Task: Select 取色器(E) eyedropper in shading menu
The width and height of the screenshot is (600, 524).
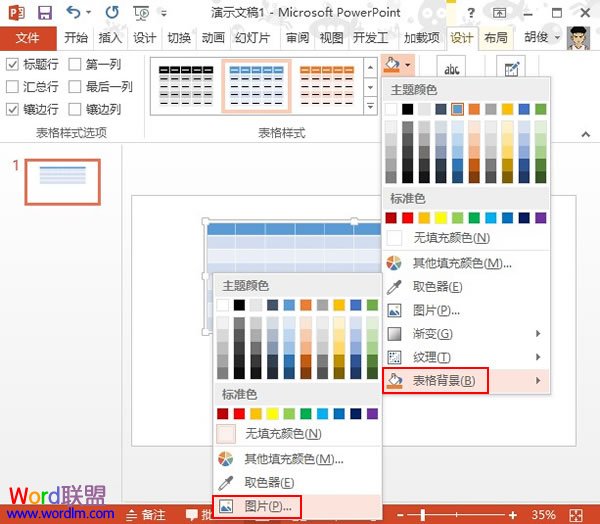Action: pyautogui.click(x=394, y=287)
